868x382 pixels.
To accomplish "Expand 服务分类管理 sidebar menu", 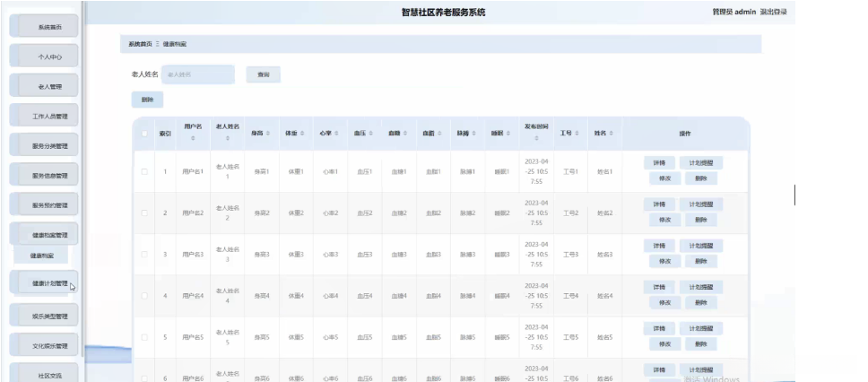I will [44, 146].
